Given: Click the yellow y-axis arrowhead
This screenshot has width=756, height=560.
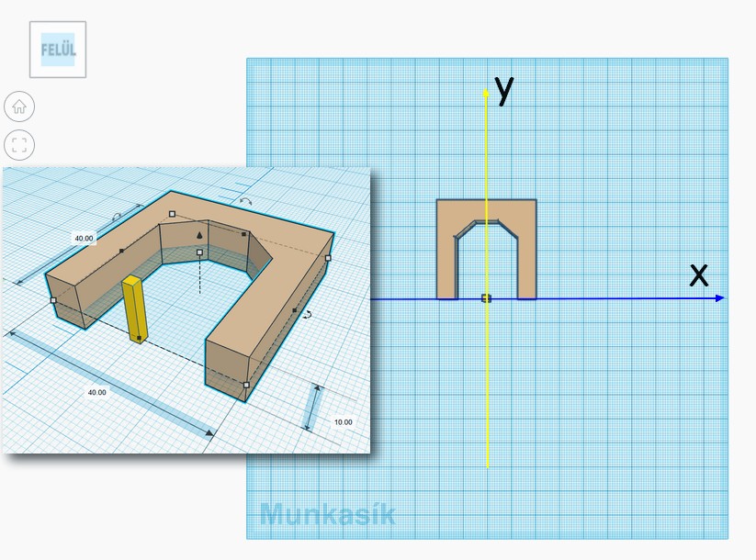Looking at the screenshot, I should [x=487, y=93].
